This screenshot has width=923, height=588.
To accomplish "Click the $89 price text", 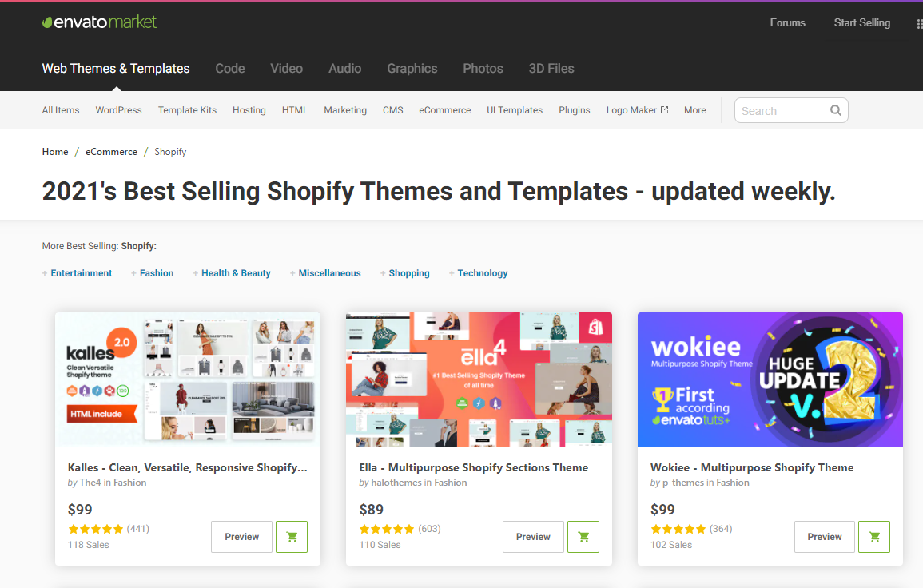I will pos(372,510).
